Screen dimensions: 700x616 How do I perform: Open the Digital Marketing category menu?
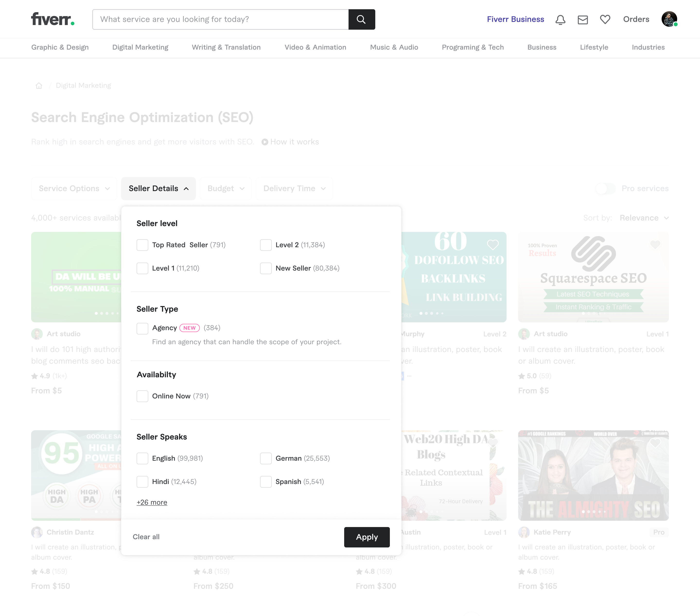tap(140, 47)
